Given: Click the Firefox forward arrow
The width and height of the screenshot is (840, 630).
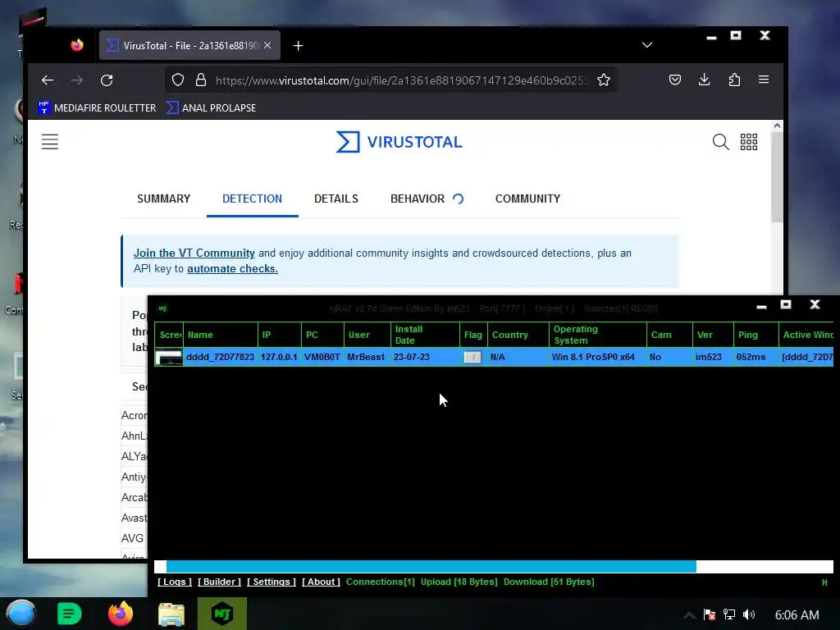Looking at the screenshot, I should click(77, 80).
